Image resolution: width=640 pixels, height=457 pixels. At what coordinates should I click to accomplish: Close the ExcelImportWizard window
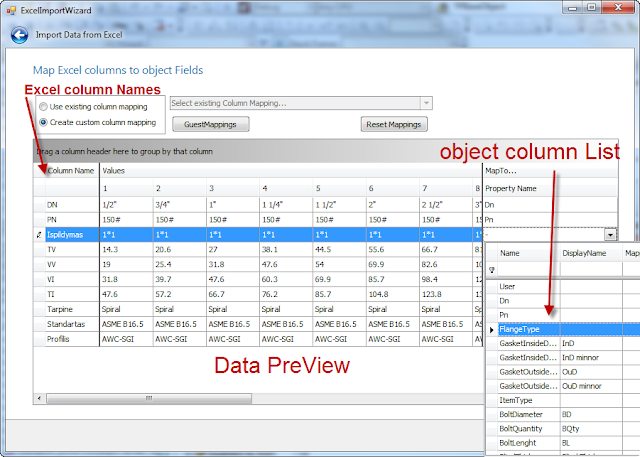pos(618,8)
